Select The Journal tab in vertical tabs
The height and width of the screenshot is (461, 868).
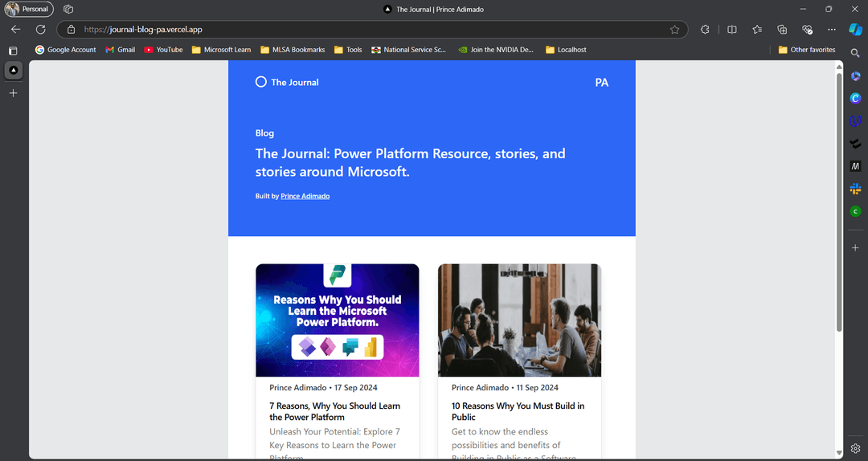pyautogui.click(x=13, y=71)
